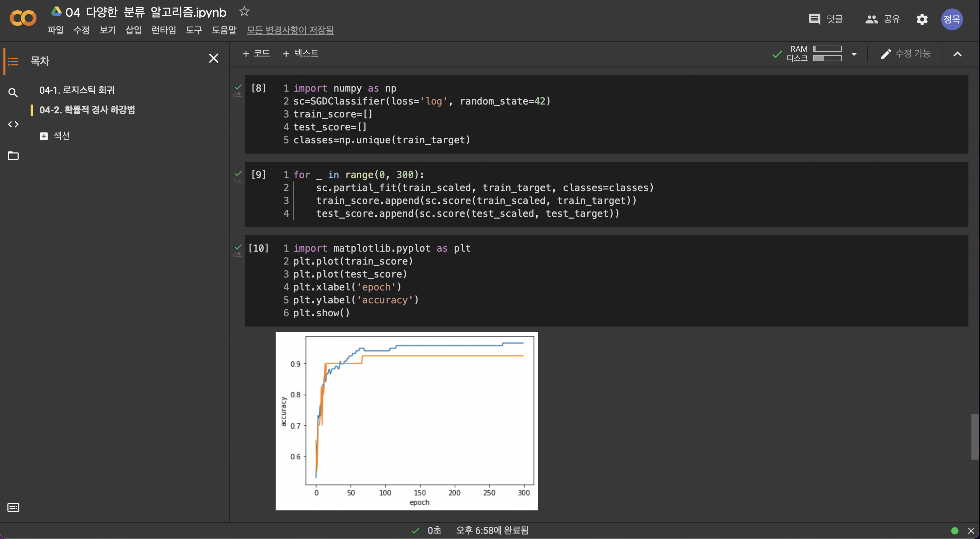Open the Files folder icon in sidebar
Viewport: 980px width, 539px height.
(13, 156)
